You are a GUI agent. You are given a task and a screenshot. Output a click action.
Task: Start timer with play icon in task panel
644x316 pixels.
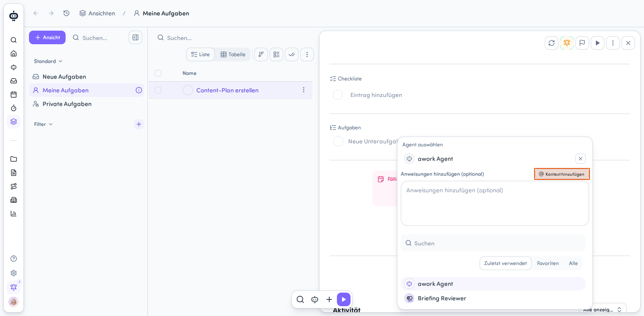(x=598, y=43)
